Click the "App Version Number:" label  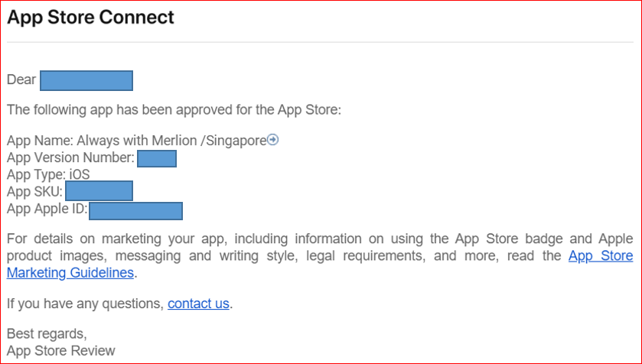[x=70, y=158]
